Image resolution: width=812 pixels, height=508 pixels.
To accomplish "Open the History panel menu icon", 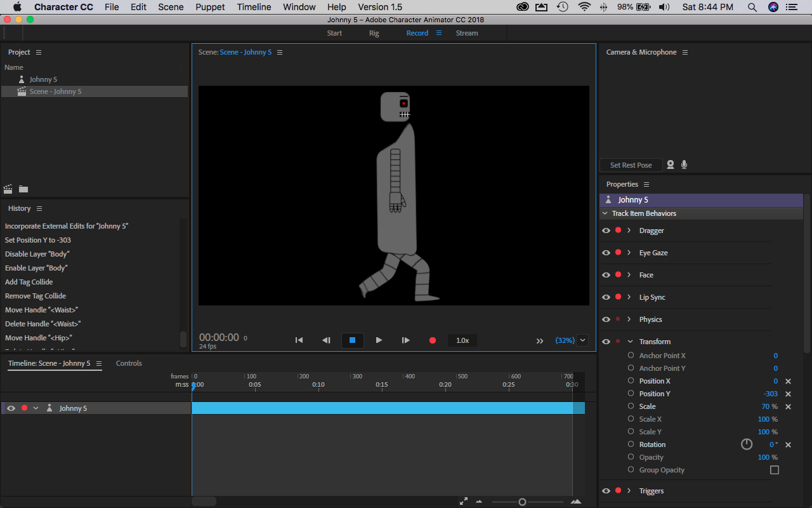I will pos(39,208).
